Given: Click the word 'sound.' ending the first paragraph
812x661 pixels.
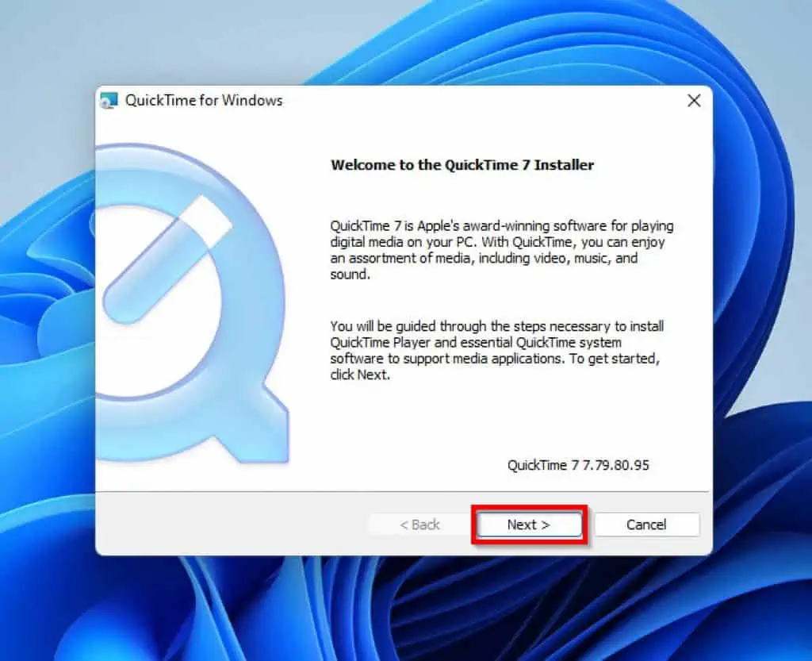Looking at the screenshot, I should pyautogui.click(x=350, y=274).
